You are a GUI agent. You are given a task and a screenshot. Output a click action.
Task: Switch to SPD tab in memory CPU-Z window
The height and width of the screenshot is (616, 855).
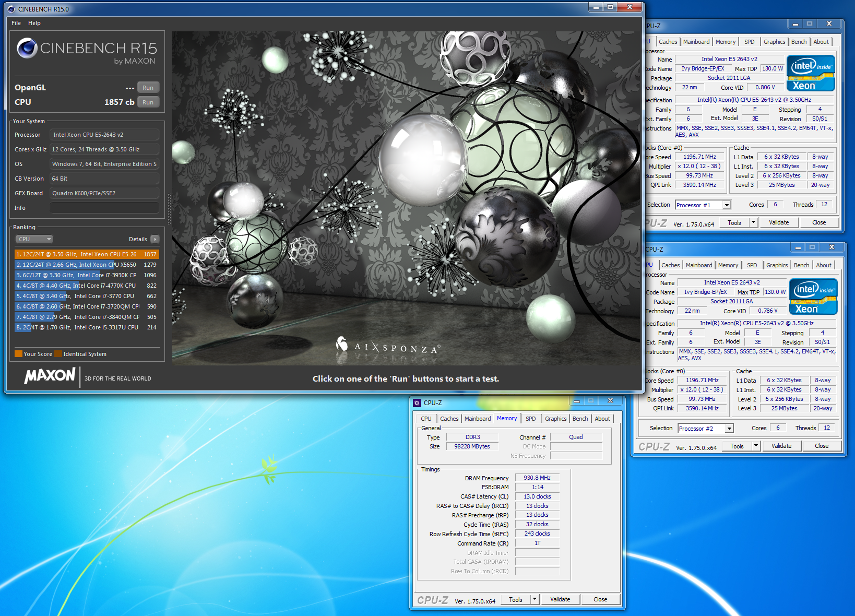tap(531, 419)
